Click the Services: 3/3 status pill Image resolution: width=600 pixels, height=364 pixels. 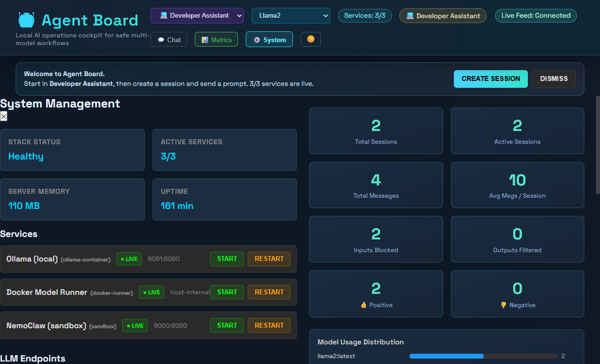(x=365, y=16)
